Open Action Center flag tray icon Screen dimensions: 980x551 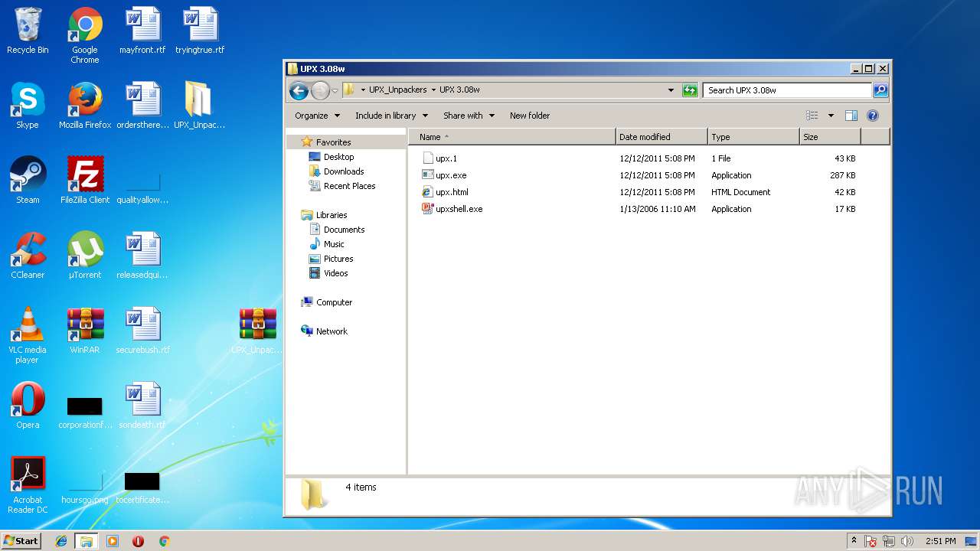871,541
